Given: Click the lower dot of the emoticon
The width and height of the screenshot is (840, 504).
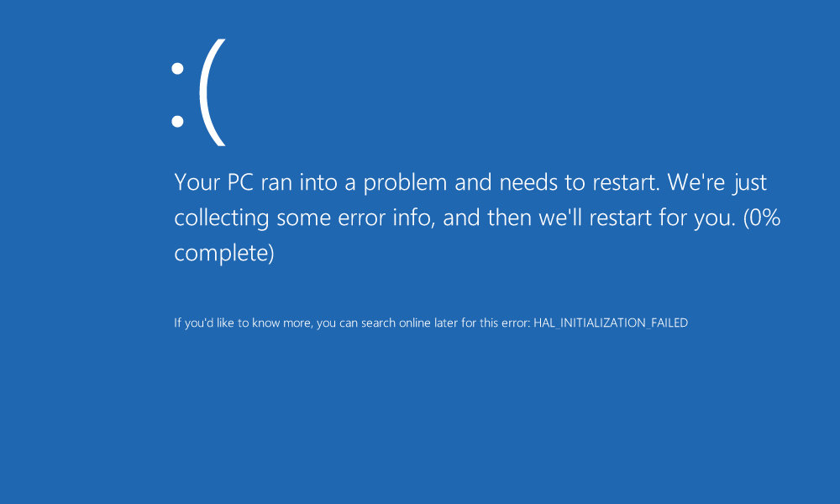Looking at the screenshot, I should 177,121.
